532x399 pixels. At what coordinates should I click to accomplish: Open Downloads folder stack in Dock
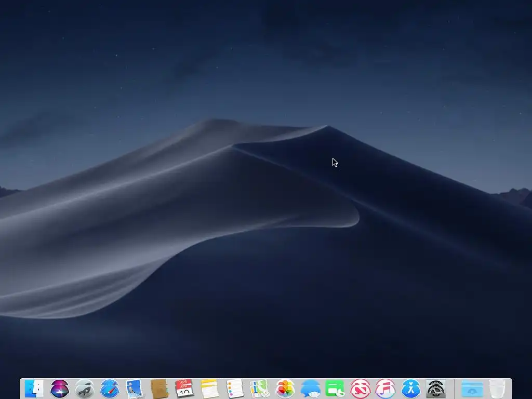[472, 390]
